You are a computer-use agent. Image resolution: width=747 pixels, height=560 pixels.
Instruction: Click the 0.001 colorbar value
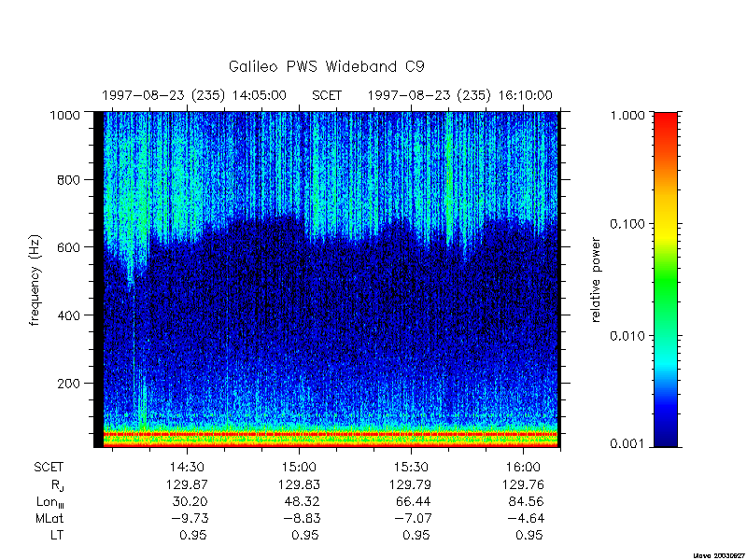pos(627,444)
